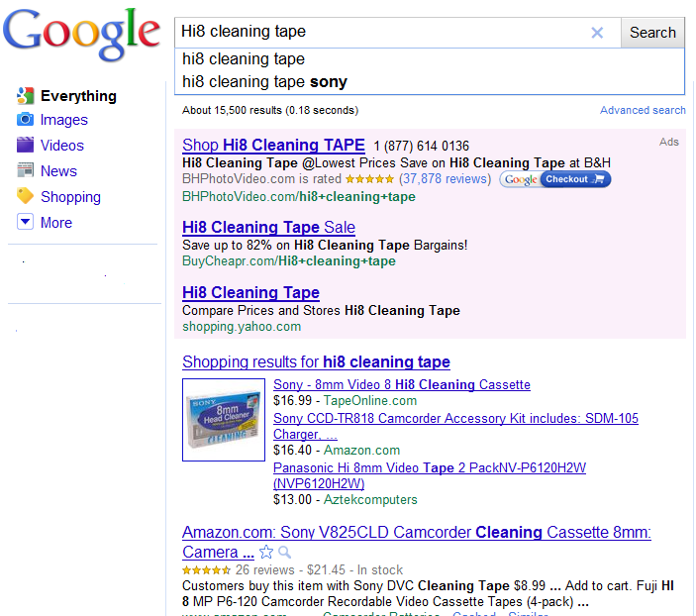The image size is (696, 616).
Task: Click the magnifier preview icon beside Camera
Action: [284, 552]
